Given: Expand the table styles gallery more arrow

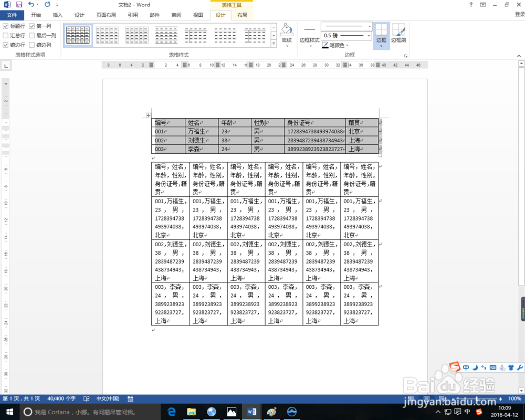Looking at the screenshot, I should coord(274,44).
